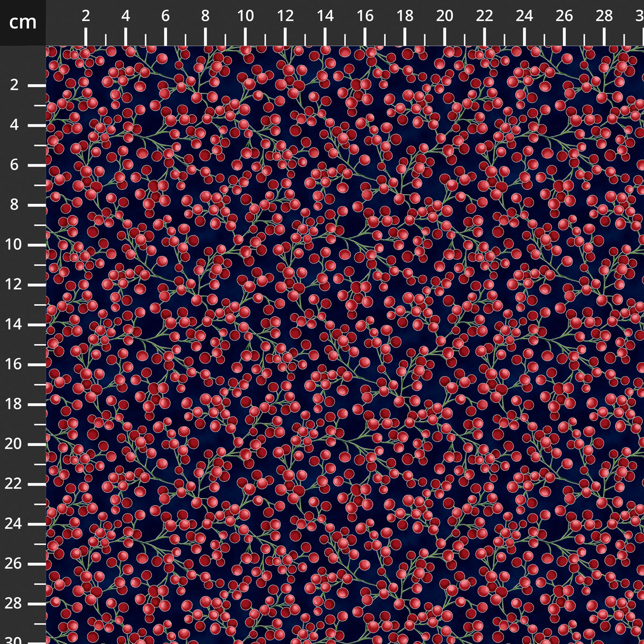Image resolution: width=644 pixels, height=644 pixels.
Task: Select the 8 on the horizontal ruler
Action: (206, 16)
